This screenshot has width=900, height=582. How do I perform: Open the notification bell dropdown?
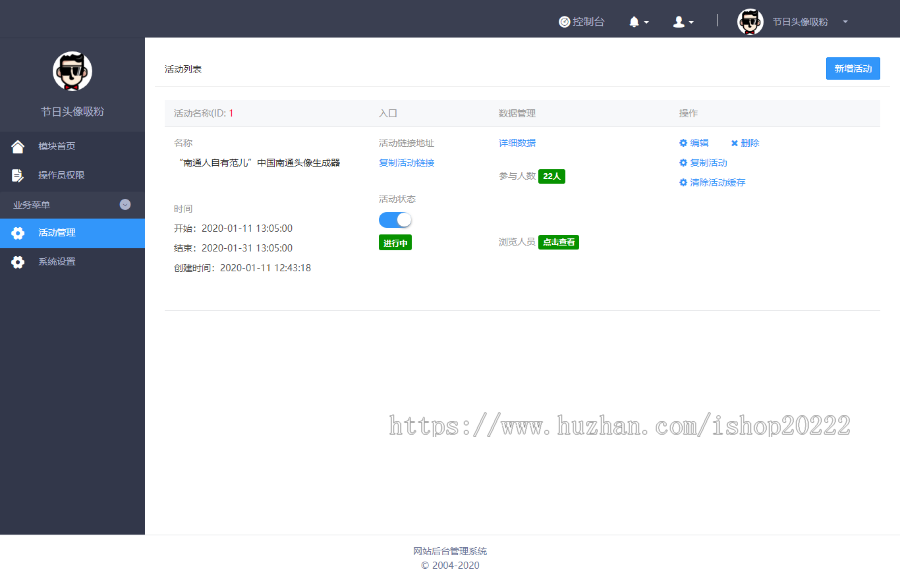[x=639, y=22]
